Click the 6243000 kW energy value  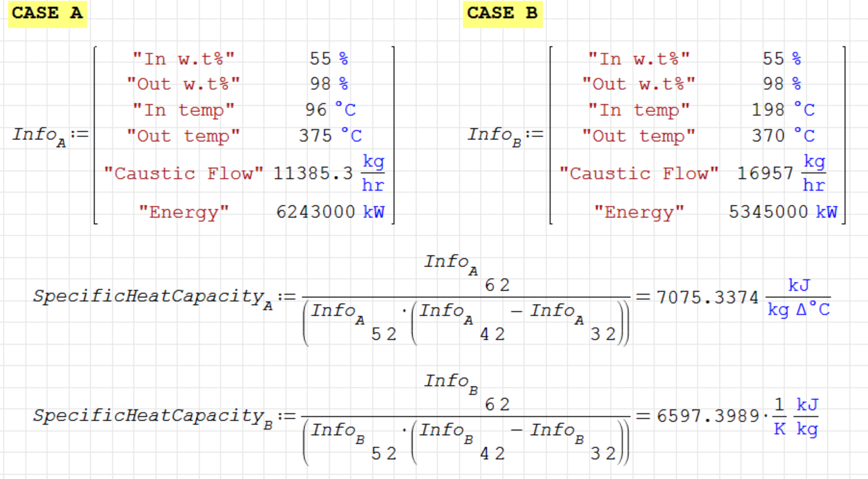coord(315,212)
